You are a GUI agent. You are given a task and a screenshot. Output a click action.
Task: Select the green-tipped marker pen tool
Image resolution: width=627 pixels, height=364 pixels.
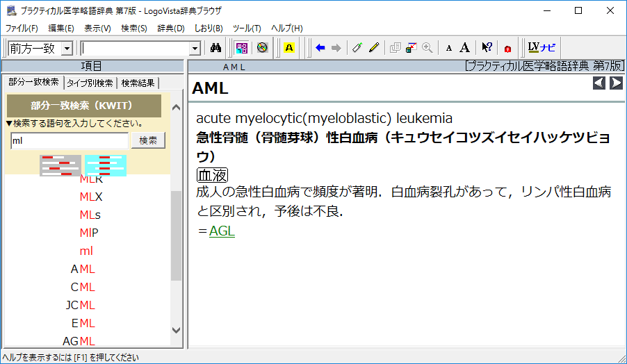coord(357,48)
